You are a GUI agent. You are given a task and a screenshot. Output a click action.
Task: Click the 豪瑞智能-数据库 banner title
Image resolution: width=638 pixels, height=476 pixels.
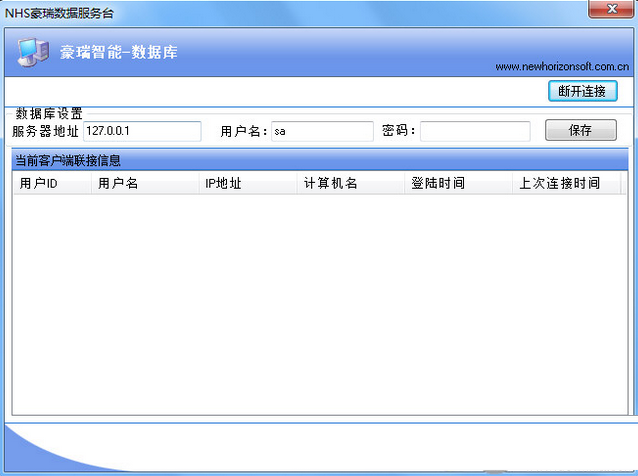tap(119, 52)
